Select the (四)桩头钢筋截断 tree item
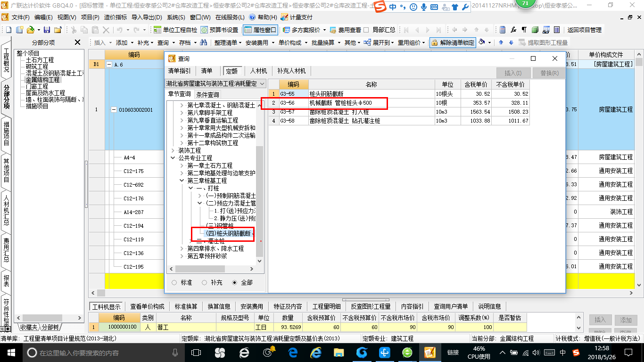644x362 pixels. click(230, 233)
